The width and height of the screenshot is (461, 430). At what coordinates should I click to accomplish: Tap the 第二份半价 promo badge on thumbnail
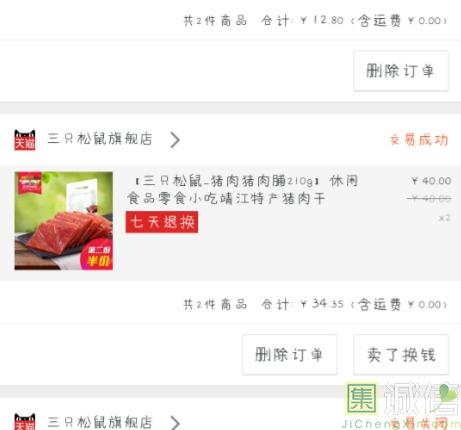[97, 255]
